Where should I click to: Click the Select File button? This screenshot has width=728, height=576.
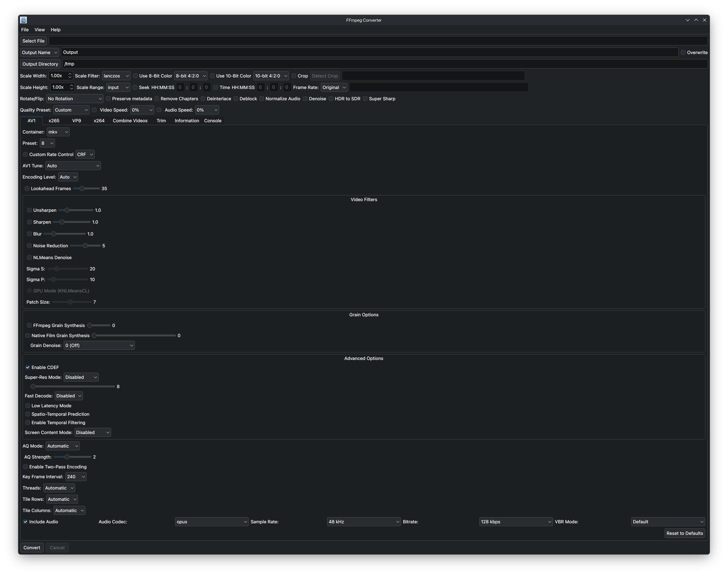tap(34, 41)
